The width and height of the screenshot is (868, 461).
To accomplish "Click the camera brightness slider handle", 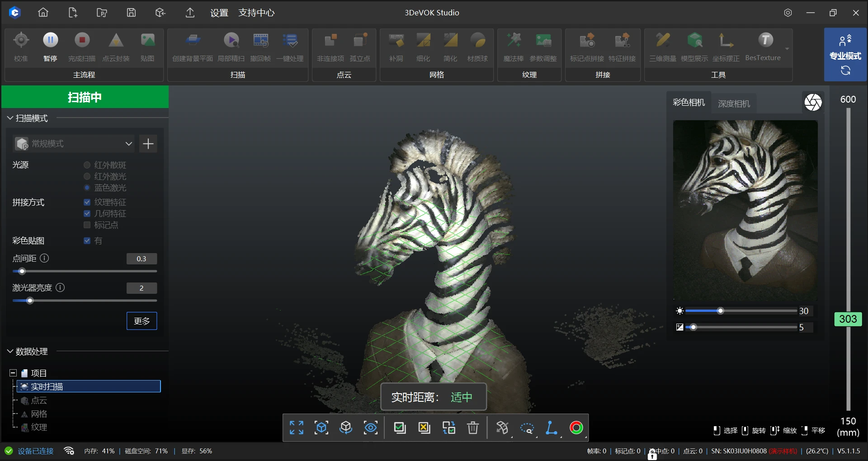I will [721, 311].
